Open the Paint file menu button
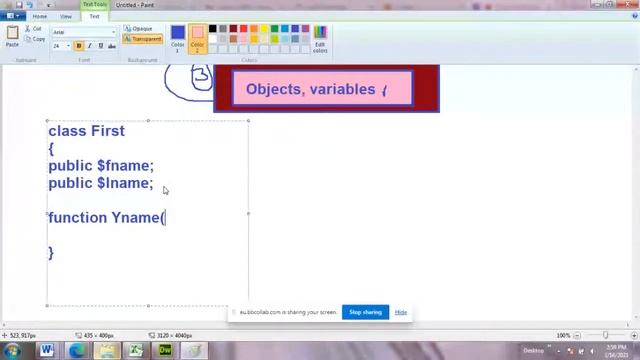 [x=13, y=16]
